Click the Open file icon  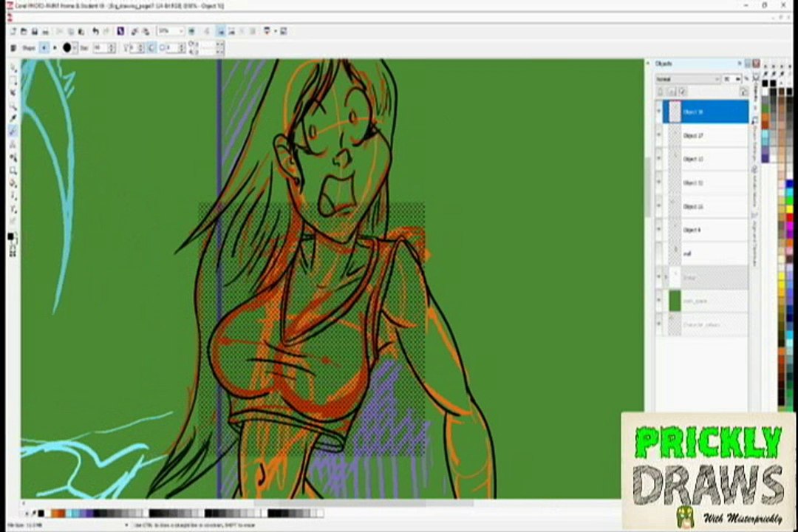click(x=24, y=32)
